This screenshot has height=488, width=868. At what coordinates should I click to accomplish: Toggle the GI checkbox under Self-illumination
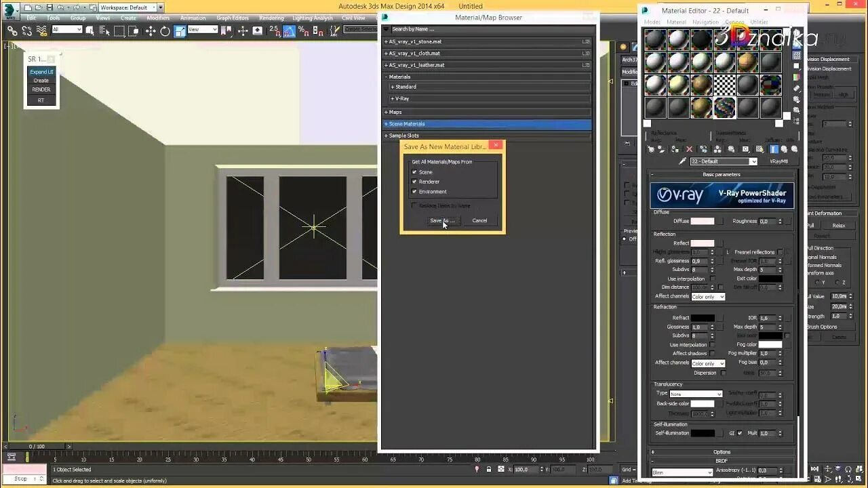(x=740, y=433)
